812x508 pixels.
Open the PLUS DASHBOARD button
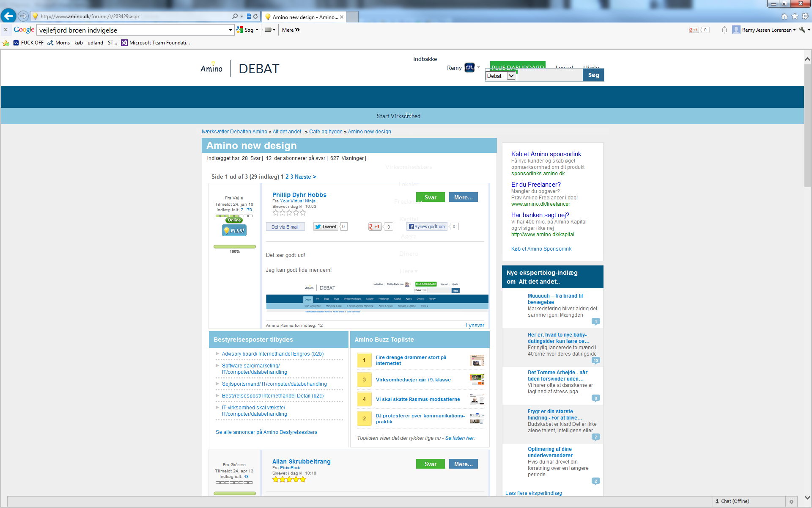(x=518, y=65)
